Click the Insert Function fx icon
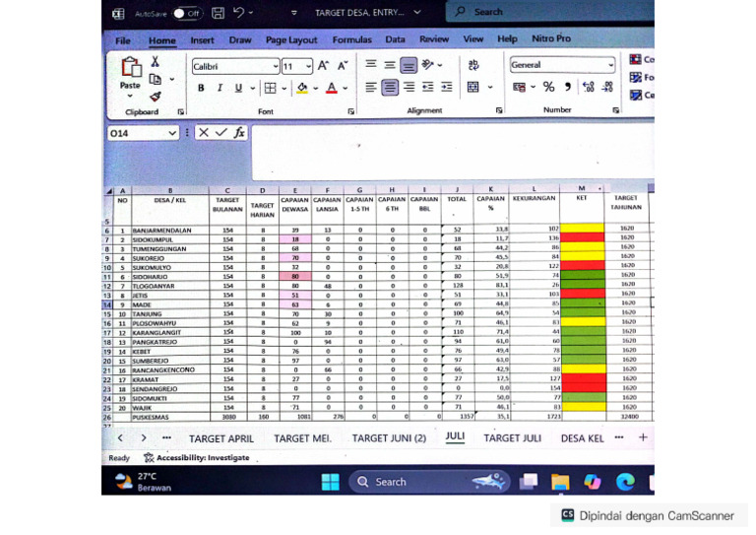The height and width of the screenshot is (535, 756). coord(239,133)
